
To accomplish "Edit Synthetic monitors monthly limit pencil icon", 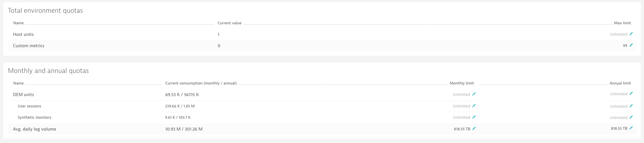I will [x=474, y=117].
